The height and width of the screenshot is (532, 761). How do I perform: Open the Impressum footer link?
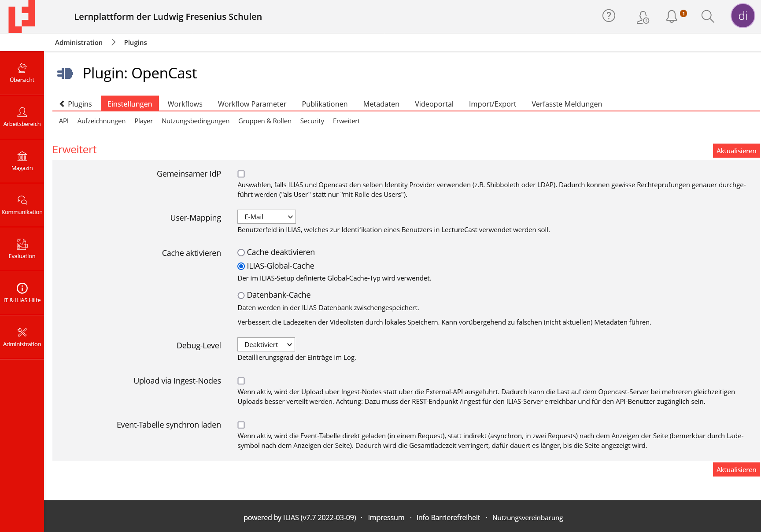(386, 517)
